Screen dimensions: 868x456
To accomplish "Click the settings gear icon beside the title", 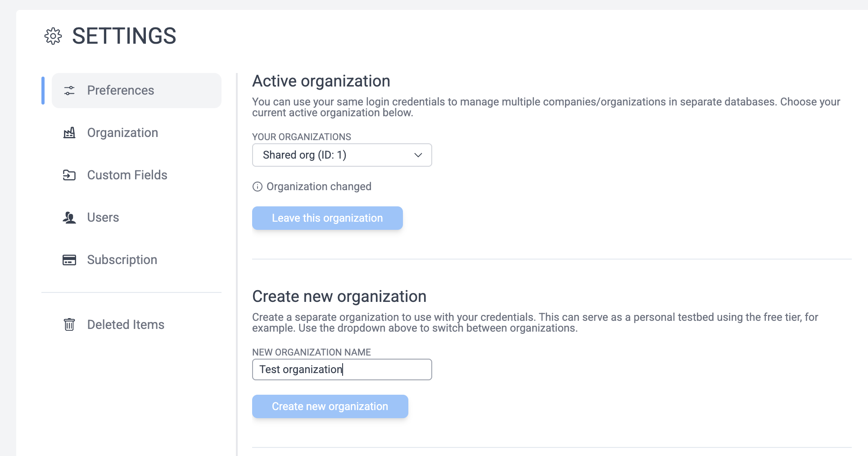I will (53, 36).
